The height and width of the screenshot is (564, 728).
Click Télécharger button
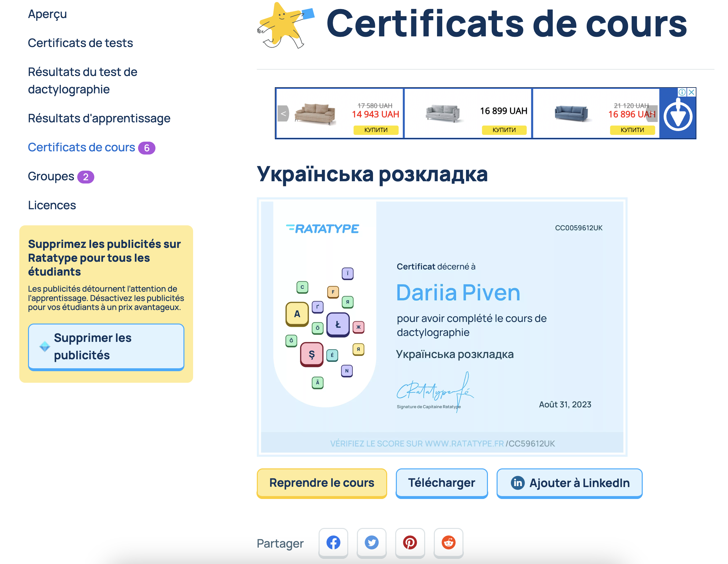pos(442,483)
